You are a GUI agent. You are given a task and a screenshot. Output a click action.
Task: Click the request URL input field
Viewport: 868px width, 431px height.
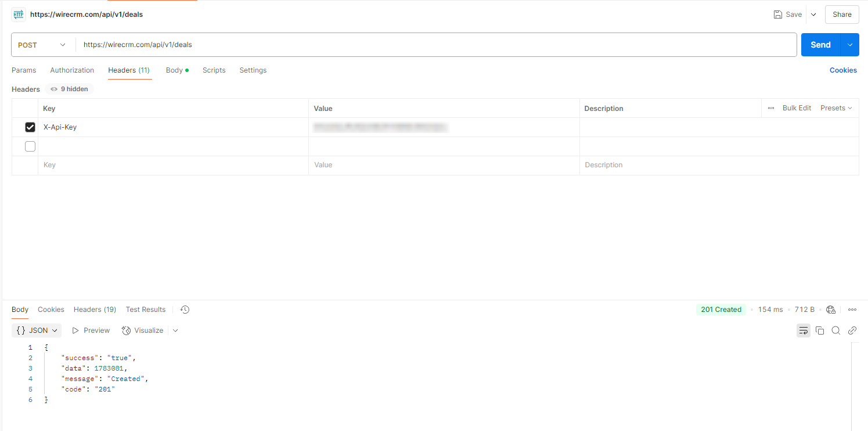coord(435,45)
